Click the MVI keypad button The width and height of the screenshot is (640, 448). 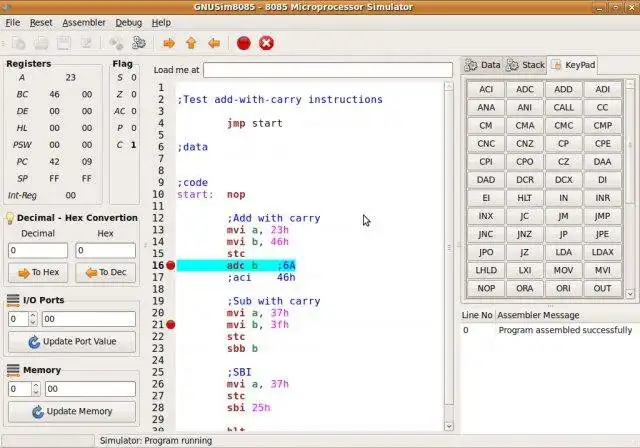tap(602, 270)
